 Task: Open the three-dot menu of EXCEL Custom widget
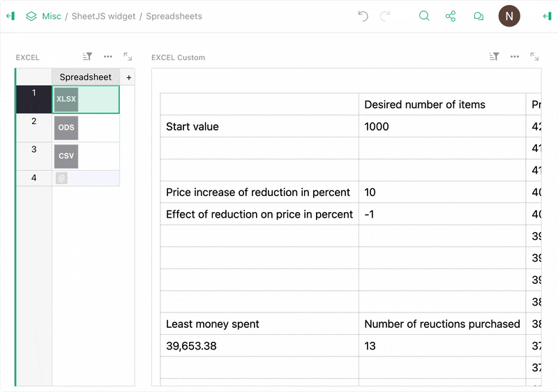514,56
